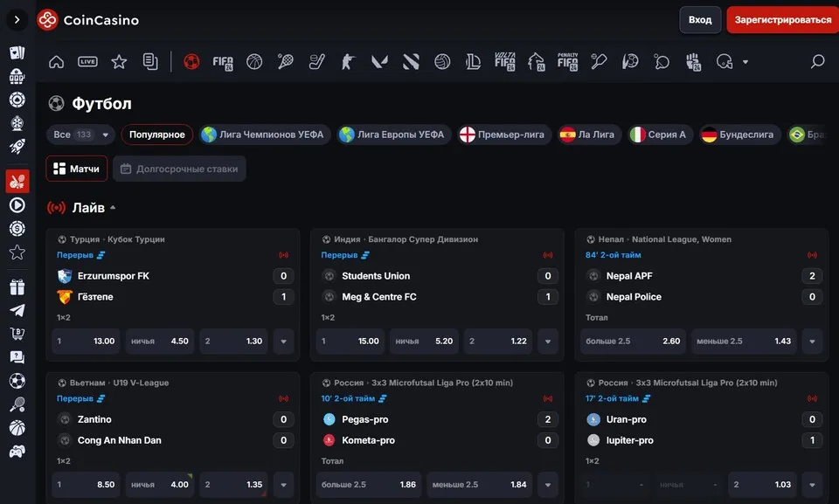Click the Зарегистрироваться button

click(x=782, y=19)
